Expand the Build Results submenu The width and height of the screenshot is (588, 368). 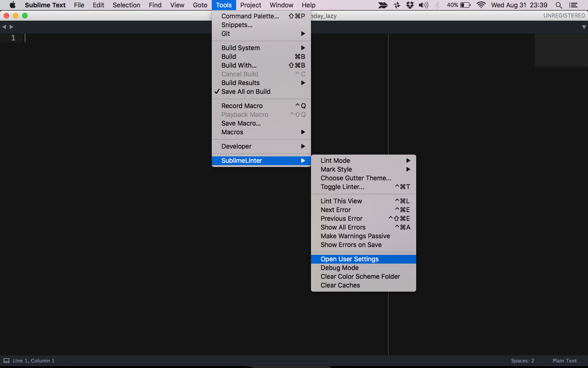(x=261, y=83)
